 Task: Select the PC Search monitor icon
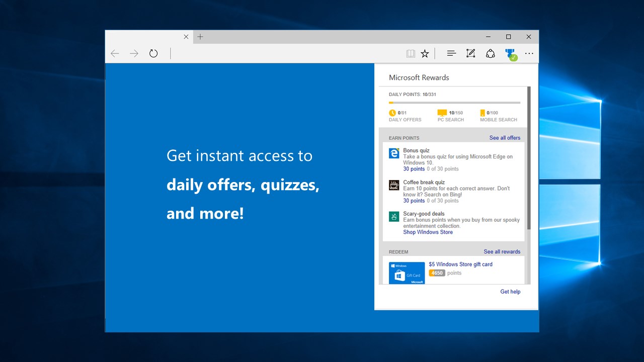(x=442, y=113)
